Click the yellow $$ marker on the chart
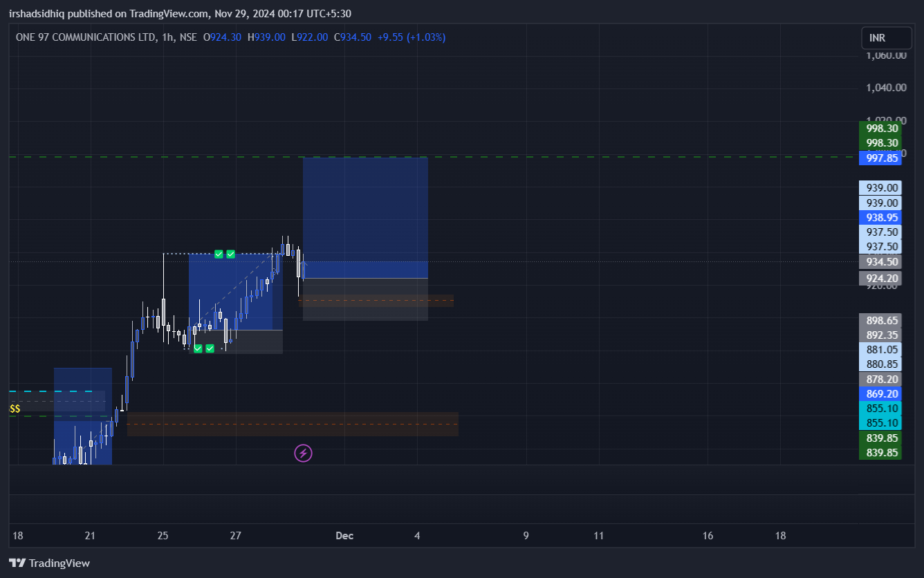Viewport: 924px width, 578px height. point(15,409)
